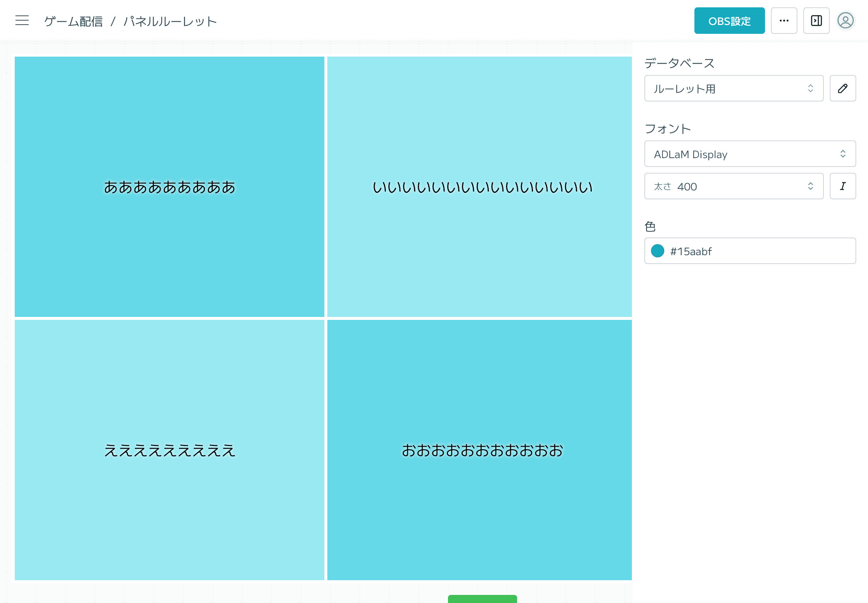Click the パネルルーレット breadcrumb item
The height and width of the screenshot is (603, 868).
[170, 22]
